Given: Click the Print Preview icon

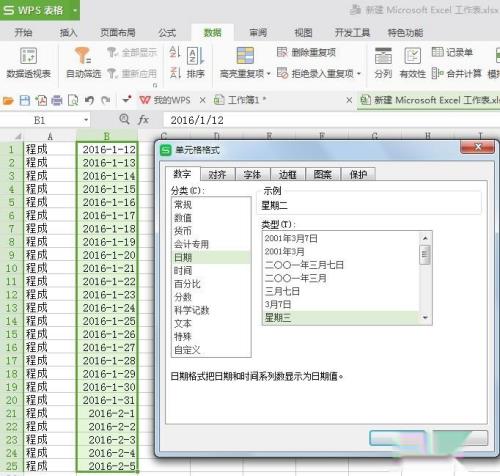Looking at the screenshot, I should pyautogui.click(x=73, y=100).
